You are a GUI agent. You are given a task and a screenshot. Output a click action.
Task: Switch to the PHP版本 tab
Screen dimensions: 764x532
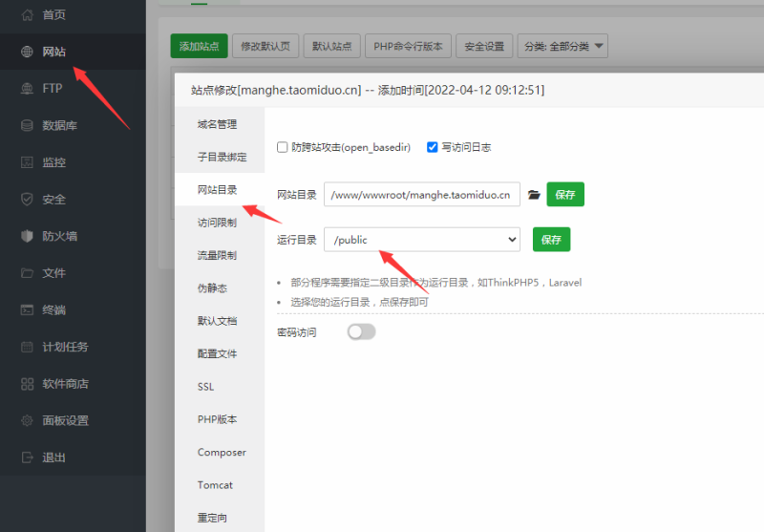(220, 419)
